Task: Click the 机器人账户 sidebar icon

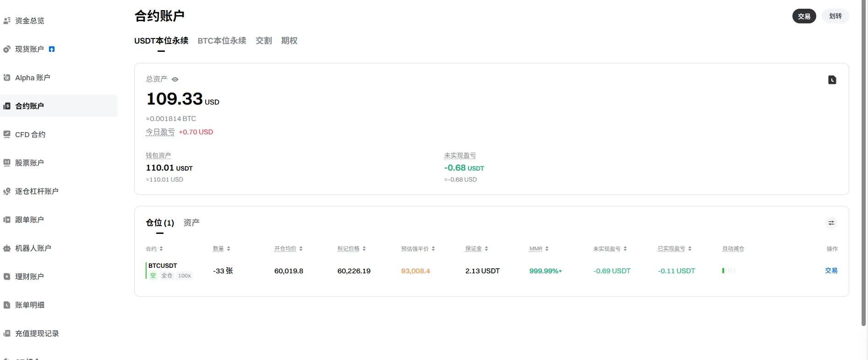Action: (x=7, y=248)
